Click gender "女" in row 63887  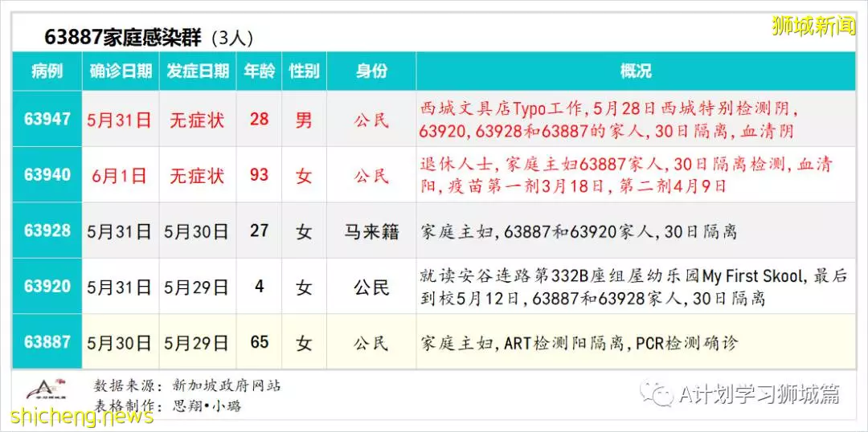[304, 343]
